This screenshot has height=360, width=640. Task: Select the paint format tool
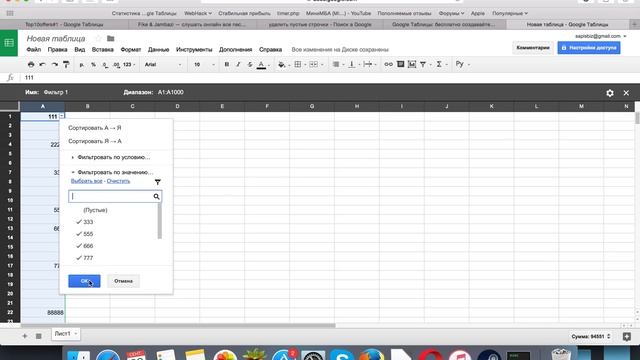coord(66,64)
